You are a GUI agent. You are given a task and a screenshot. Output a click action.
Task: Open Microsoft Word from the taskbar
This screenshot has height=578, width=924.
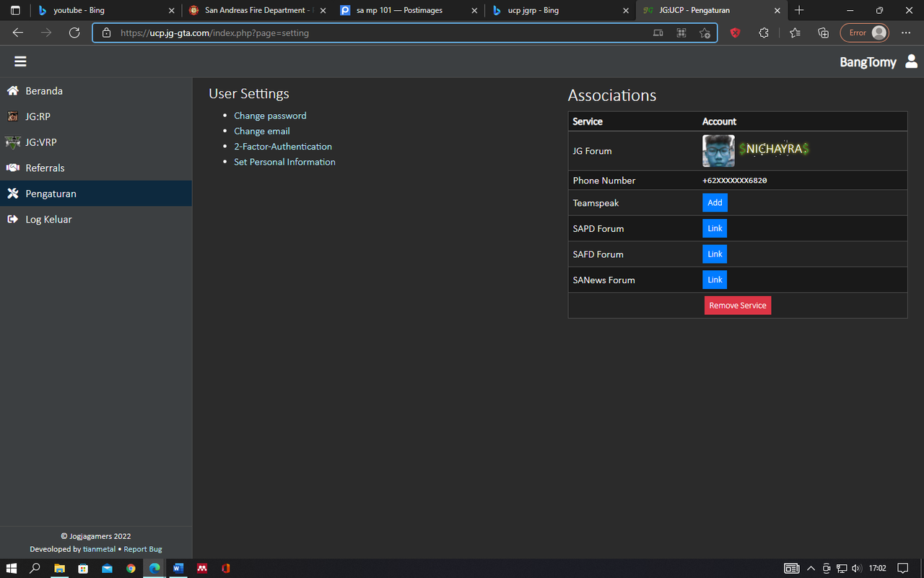tap(178, 569)
